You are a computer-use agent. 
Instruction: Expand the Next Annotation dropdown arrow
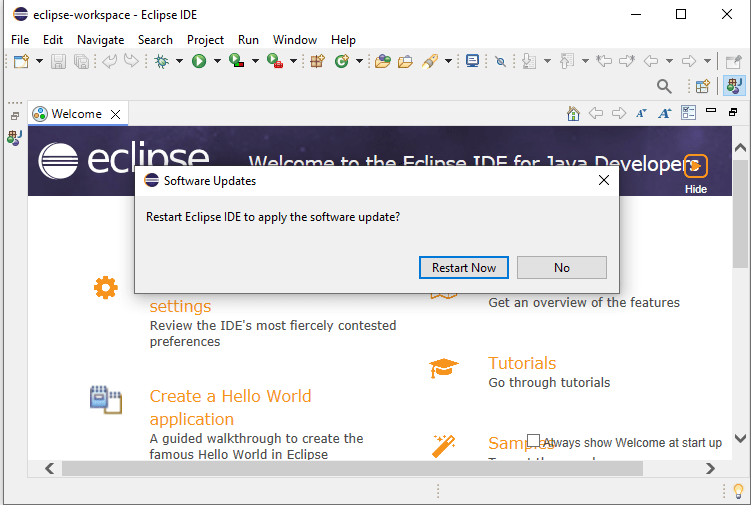point(547,61)
